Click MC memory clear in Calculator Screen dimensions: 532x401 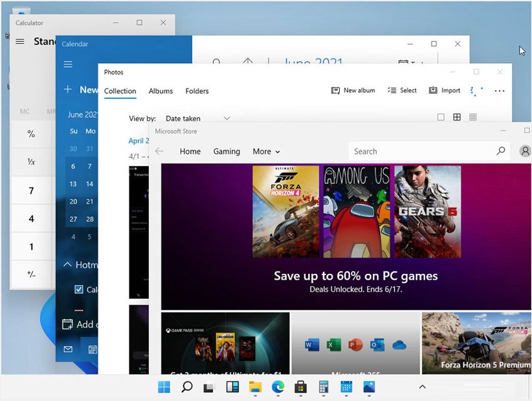tap(25, 112)
